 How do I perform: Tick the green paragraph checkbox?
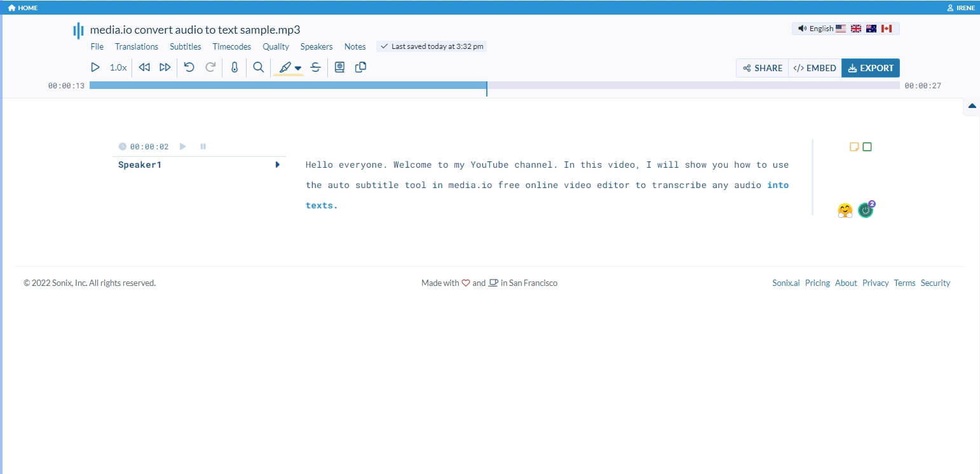point(868,147)
